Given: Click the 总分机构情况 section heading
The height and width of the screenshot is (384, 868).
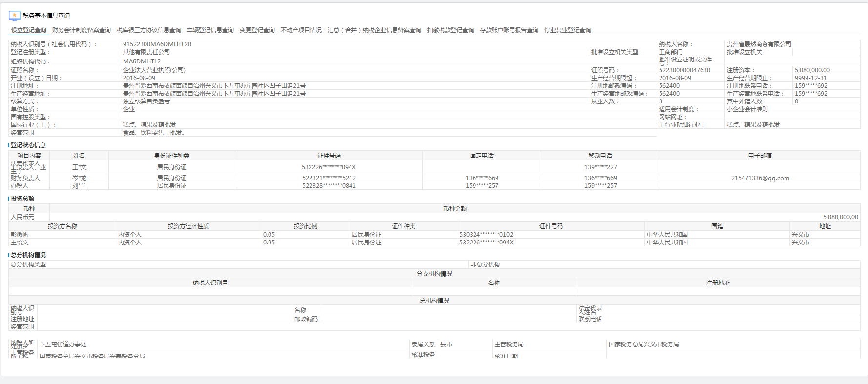Looking at the screenshot, I should point(28,255).
